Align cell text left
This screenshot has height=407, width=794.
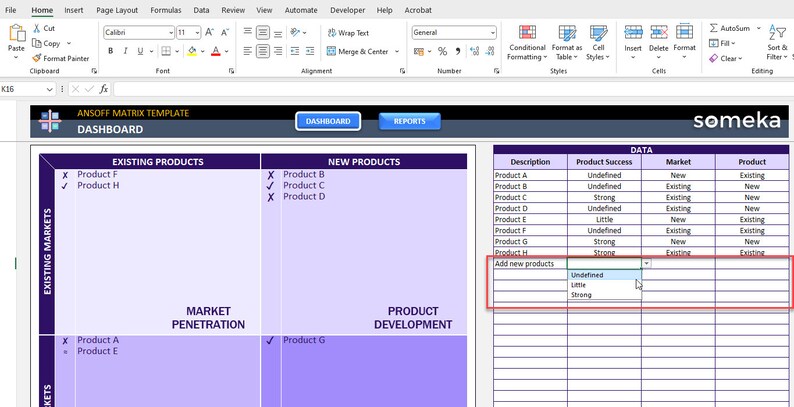[x=248, y=51]
